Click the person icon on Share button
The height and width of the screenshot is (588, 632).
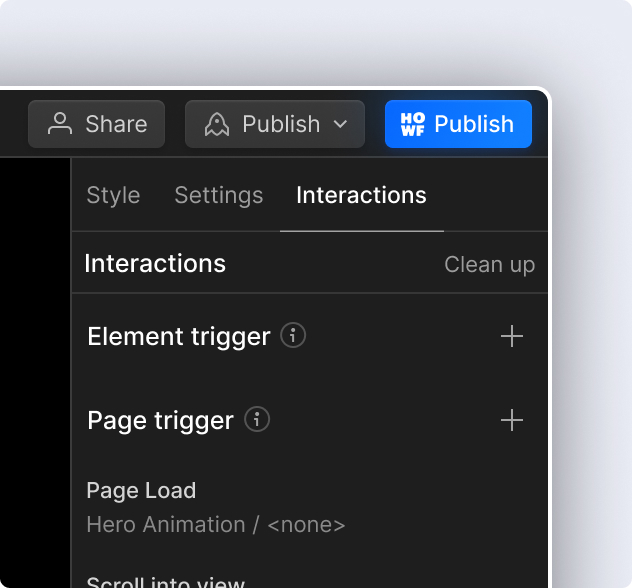(x=60, y=124)
